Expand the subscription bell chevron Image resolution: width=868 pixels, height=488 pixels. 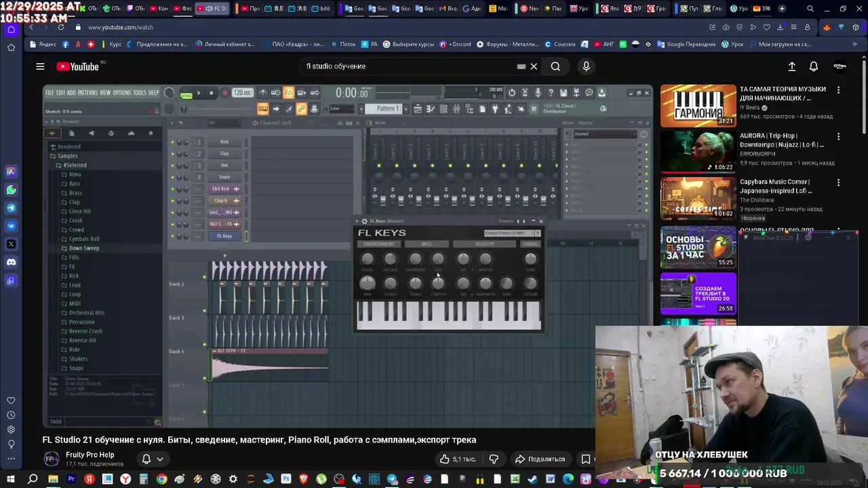(x=160, y=459)
